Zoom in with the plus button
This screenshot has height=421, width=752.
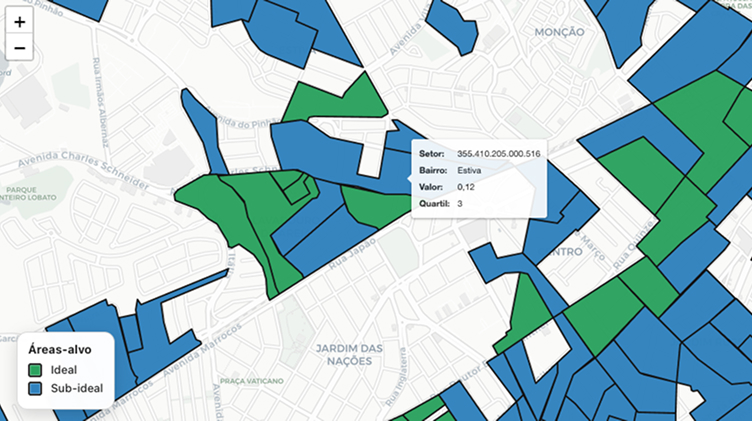[x=19, y=21]
